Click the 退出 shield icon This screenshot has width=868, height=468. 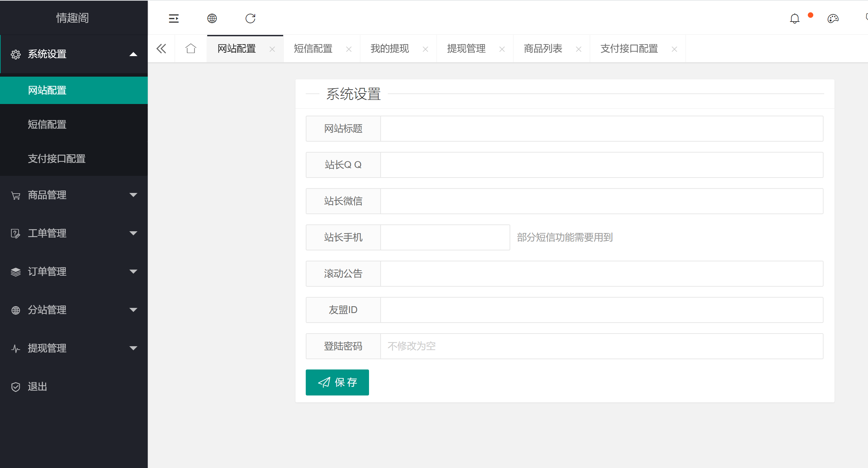16,387
